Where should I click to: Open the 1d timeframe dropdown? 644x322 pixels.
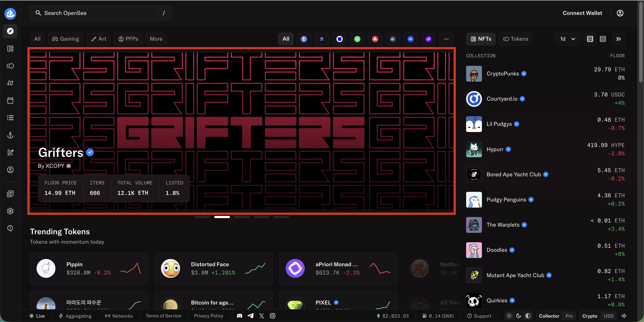point(568,39)
